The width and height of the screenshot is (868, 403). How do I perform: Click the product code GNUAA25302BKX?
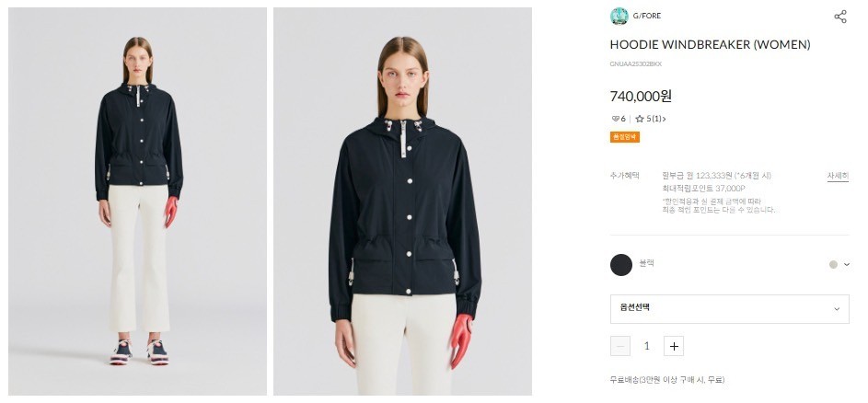[x=635, y=64]
